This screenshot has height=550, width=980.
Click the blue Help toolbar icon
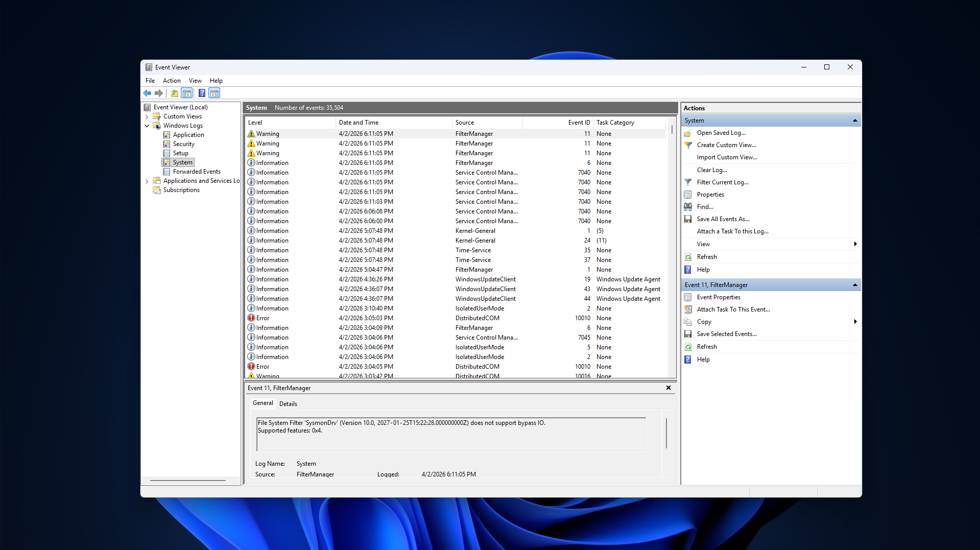point(202,93)
